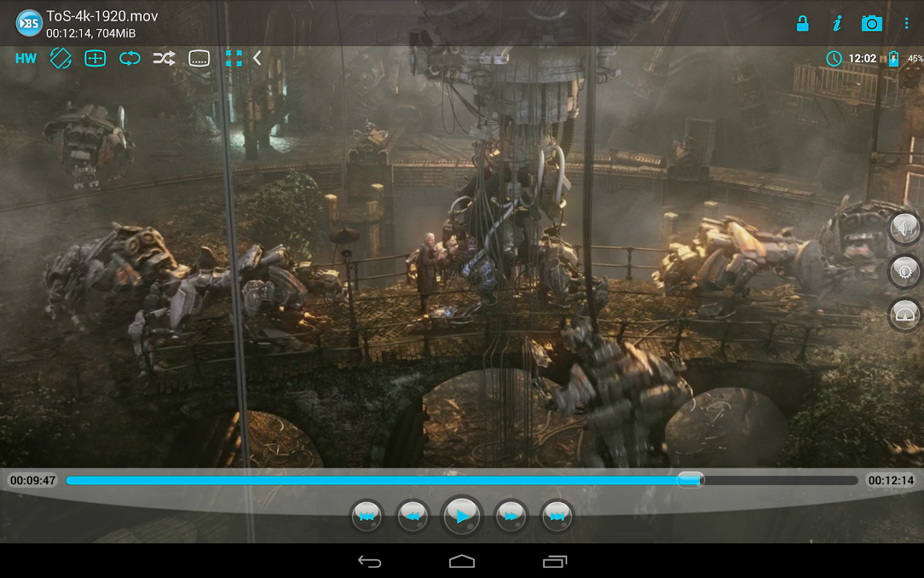
Task: Lock the player screen controls
Action: (802, 24)
